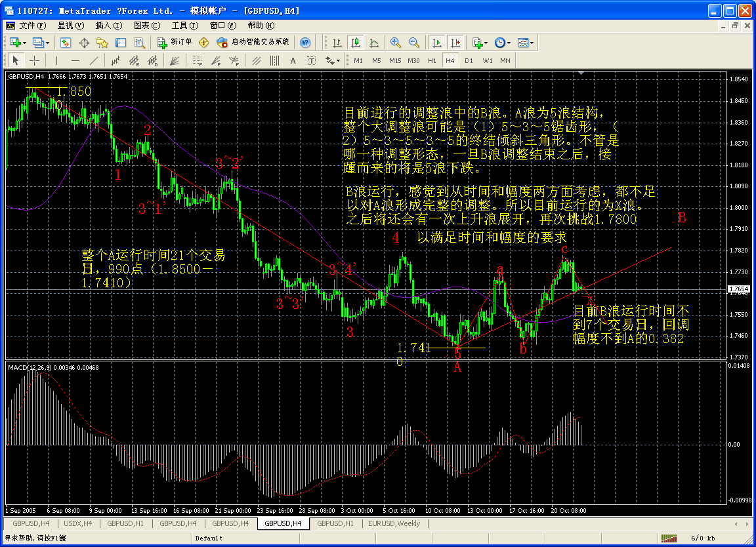
Task: Select the vertical line tool
Action: (56, 61)
